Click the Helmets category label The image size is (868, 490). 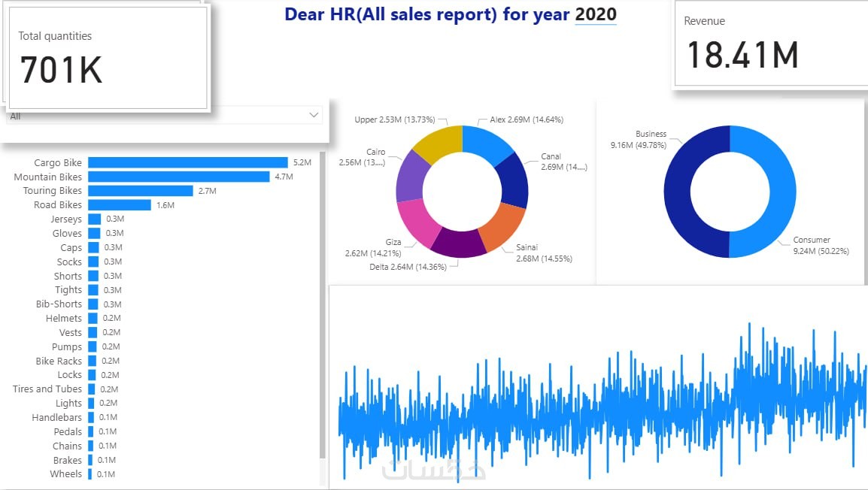pos(64,318)
